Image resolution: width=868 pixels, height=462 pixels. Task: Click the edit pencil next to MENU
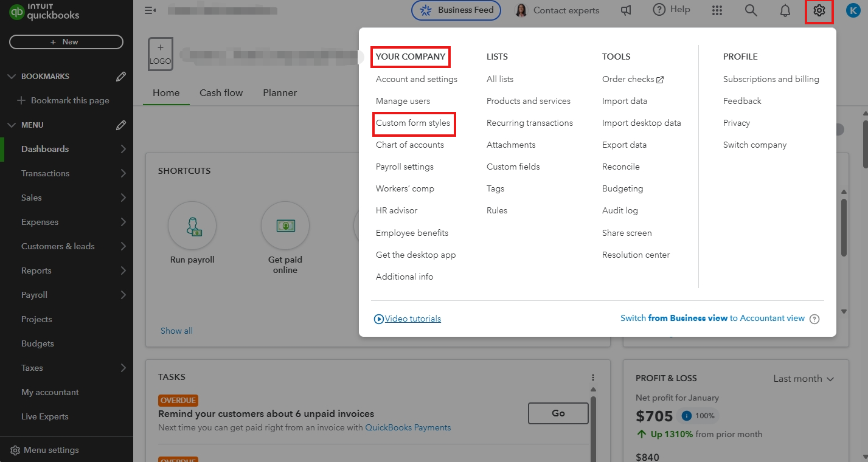(120, 125)
